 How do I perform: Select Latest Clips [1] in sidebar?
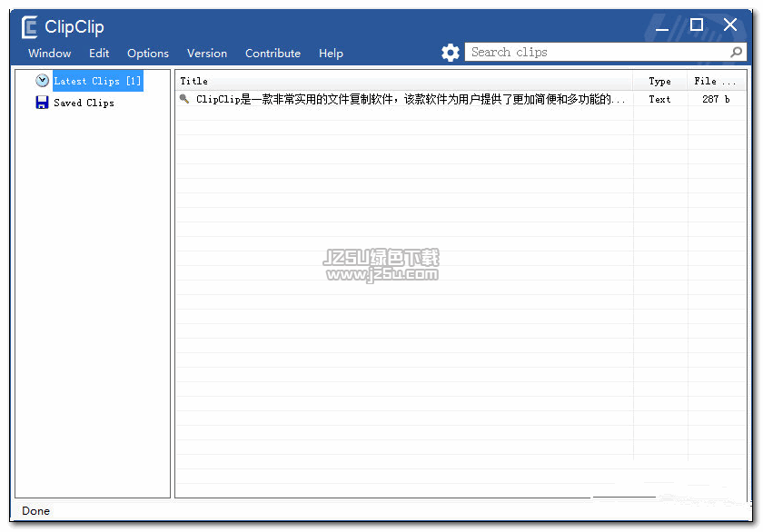click(x=97, y=81)
